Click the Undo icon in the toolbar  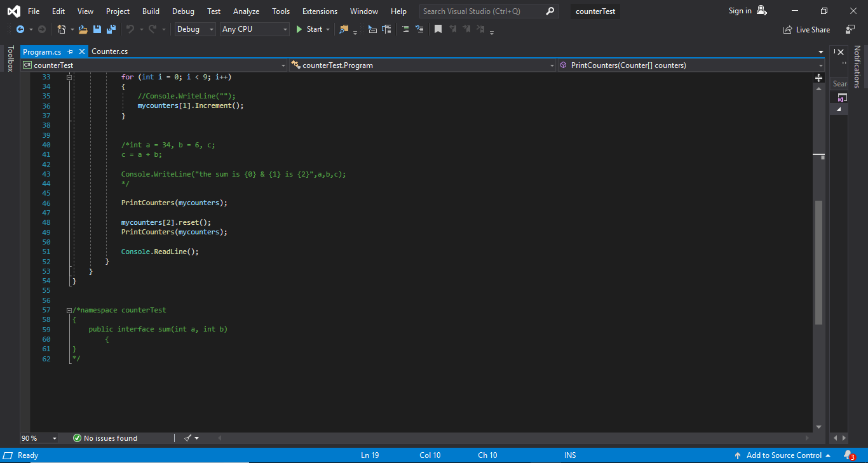(x=131, y=29)
